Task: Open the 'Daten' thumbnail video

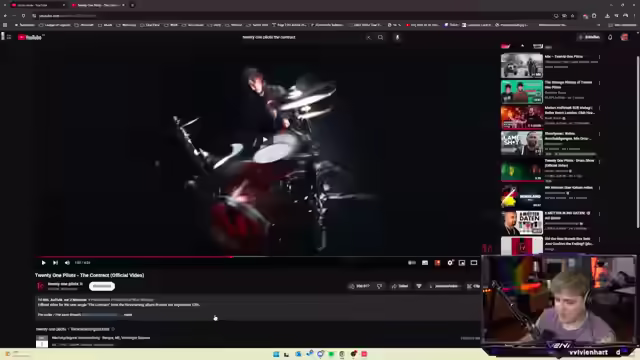Action: [522, 222]
